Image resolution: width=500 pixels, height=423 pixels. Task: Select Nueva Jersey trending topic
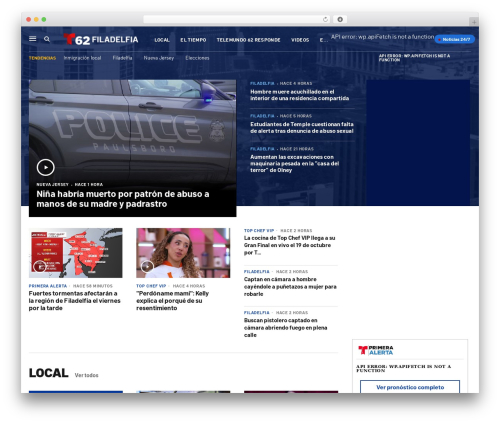pyautogui.click(x=159, y=58)
